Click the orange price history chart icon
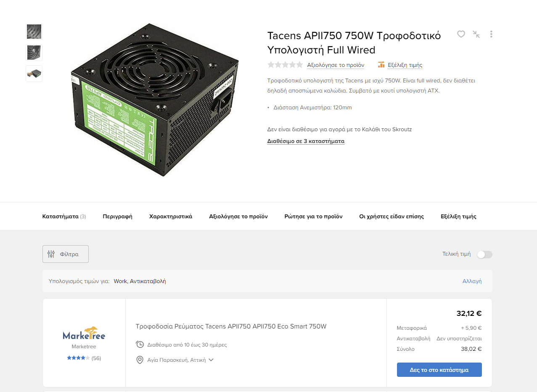 coord(381,65)
